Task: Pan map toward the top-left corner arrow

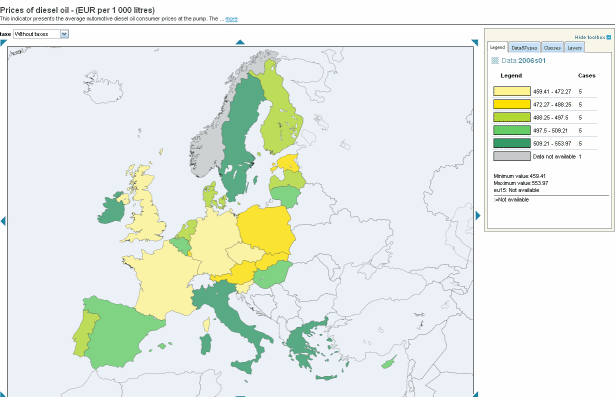Action: coord(4,42)
